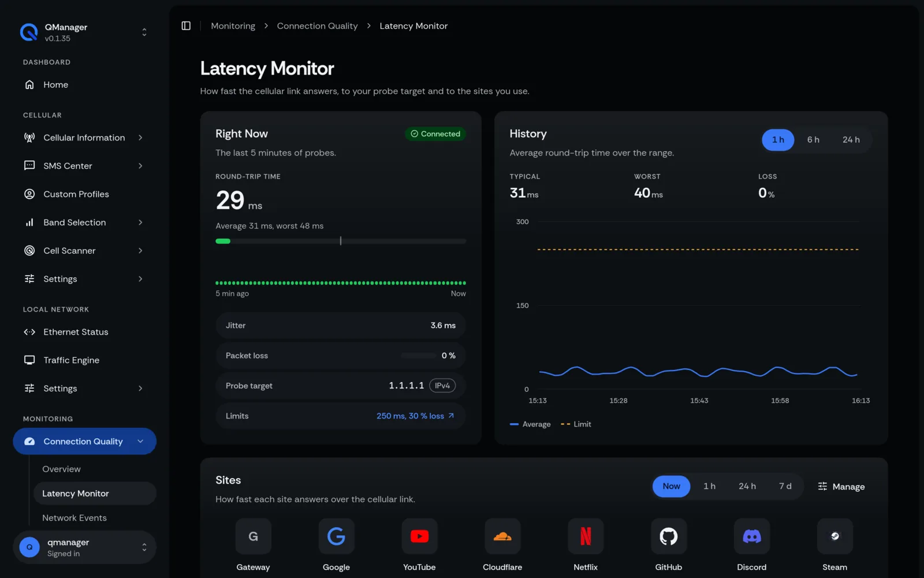Click the qmanager user avatar

click(29, 547)
